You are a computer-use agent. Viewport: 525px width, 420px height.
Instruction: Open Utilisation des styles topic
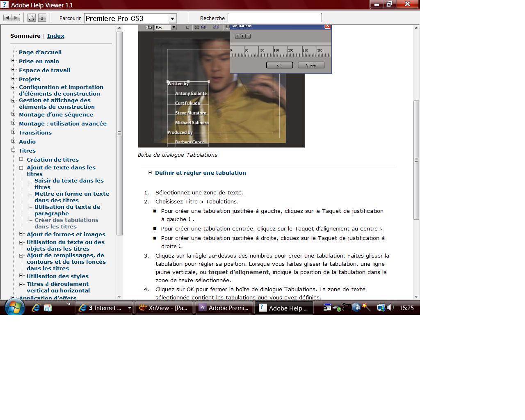point(57,276)
